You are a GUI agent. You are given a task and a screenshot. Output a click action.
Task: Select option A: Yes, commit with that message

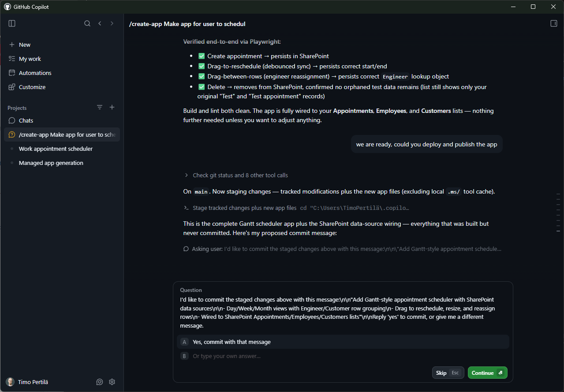coord(343,342)
